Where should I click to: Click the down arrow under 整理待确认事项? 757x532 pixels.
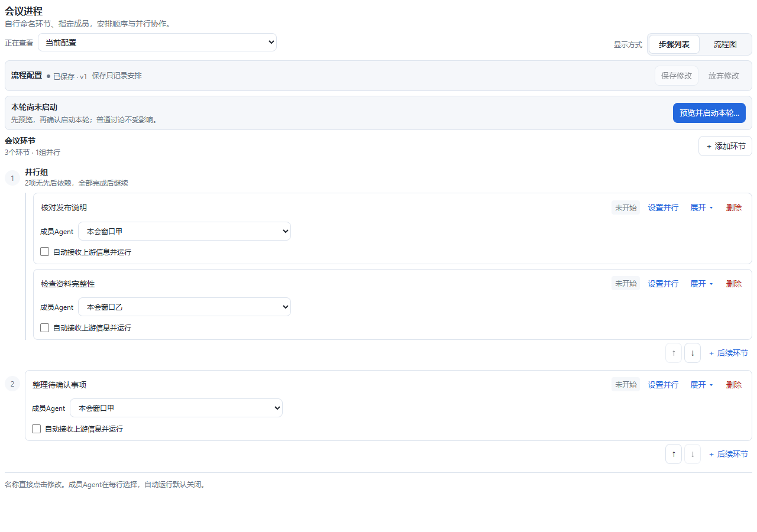(693, 454)
